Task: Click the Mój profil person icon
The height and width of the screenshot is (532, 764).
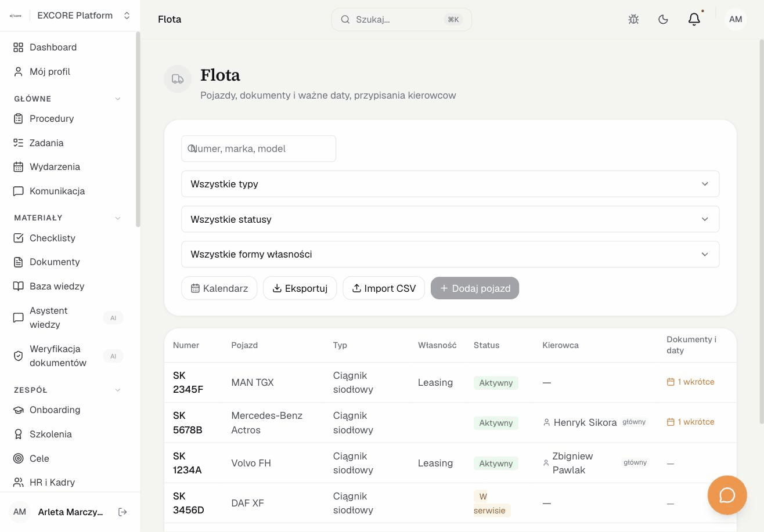Action: [x=19, y=71]
